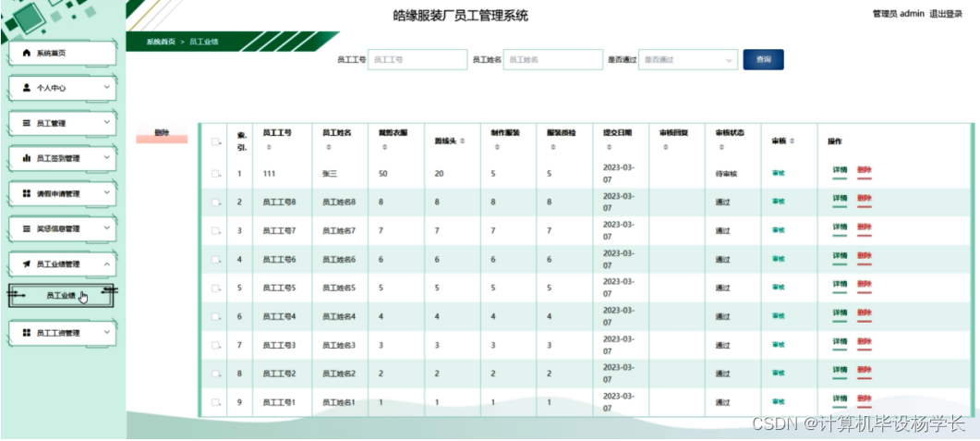Select the 员工业绩 submenu item
The width and height of the screenshot is (980, 441).
pos(61,296)
